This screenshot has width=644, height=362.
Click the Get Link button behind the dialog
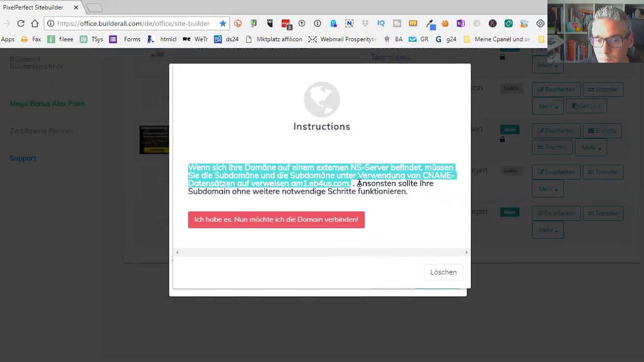(x=586, y=106)
